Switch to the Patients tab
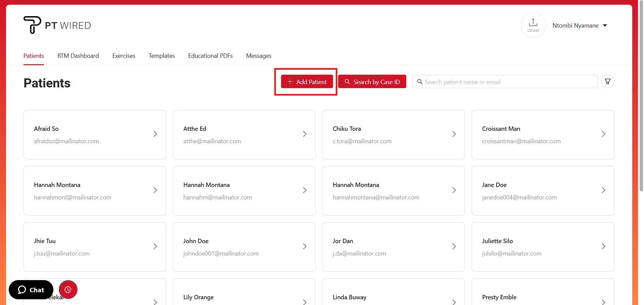644x305 pixels. pyautogui.click(x=34, y=56)
